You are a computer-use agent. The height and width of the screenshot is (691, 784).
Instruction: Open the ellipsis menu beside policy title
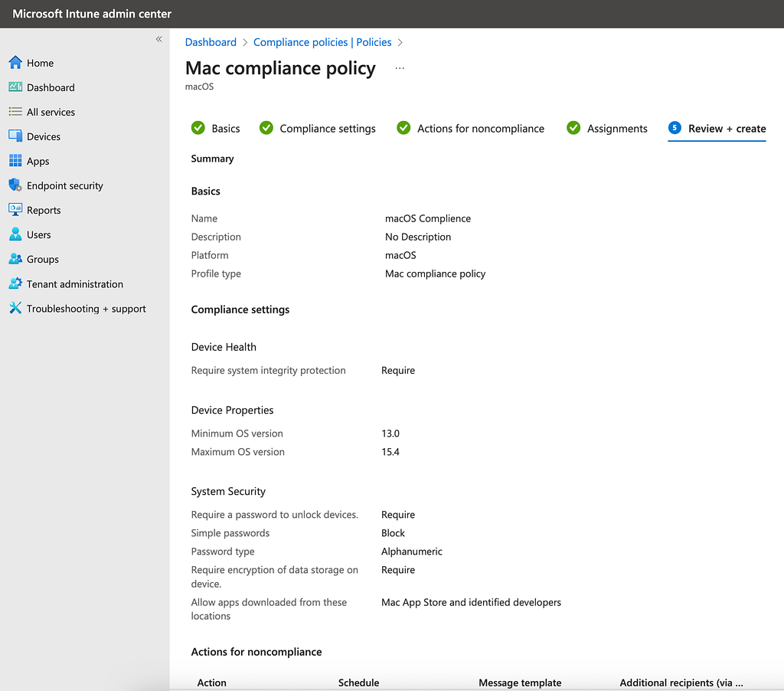[x=400, y=68]
